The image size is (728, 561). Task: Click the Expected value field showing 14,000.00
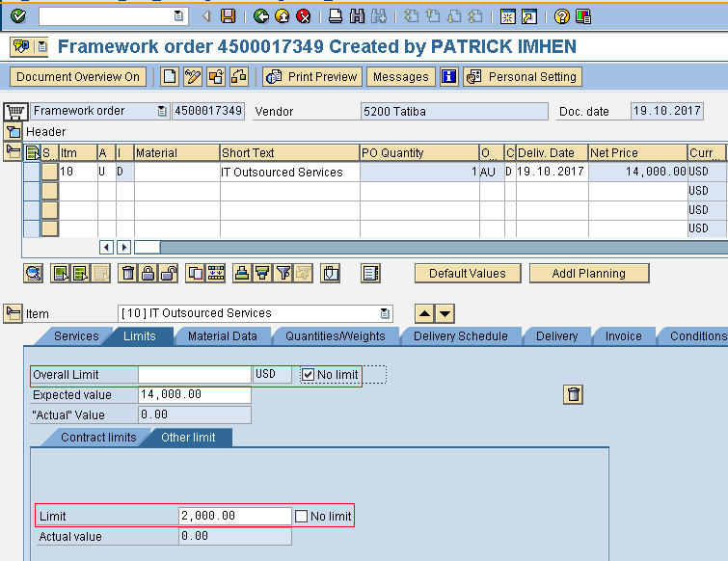click(195, 394)
